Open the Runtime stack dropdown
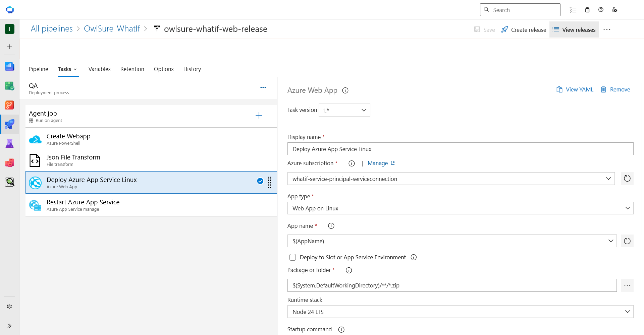 [460, 312]
